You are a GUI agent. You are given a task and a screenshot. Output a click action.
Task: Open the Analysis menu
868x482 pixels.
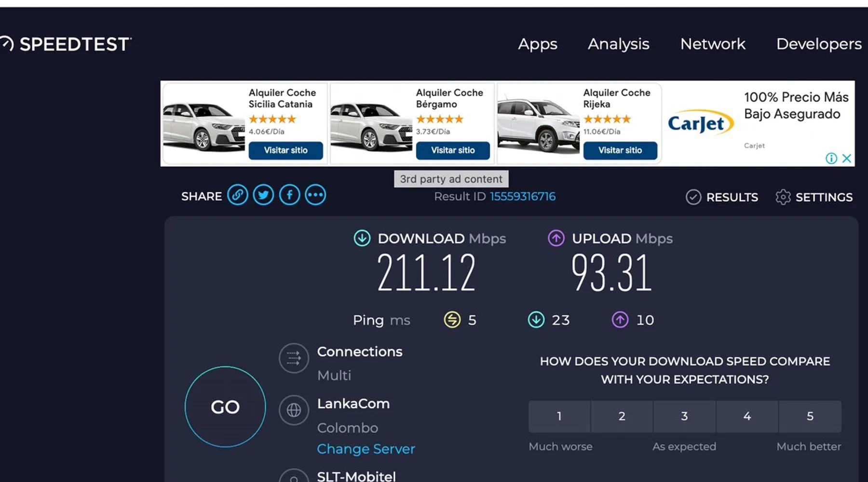point(618,44)
